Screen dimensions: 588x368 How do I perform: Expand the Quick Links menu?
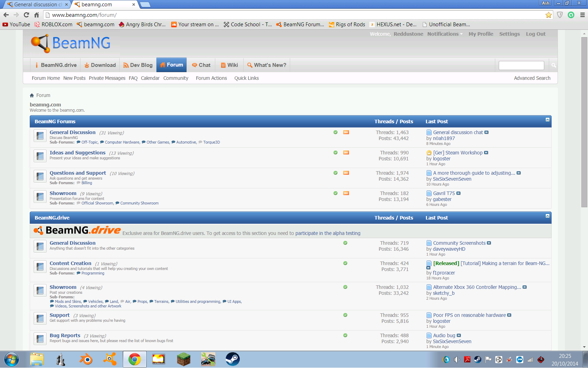tap(247, 78)
